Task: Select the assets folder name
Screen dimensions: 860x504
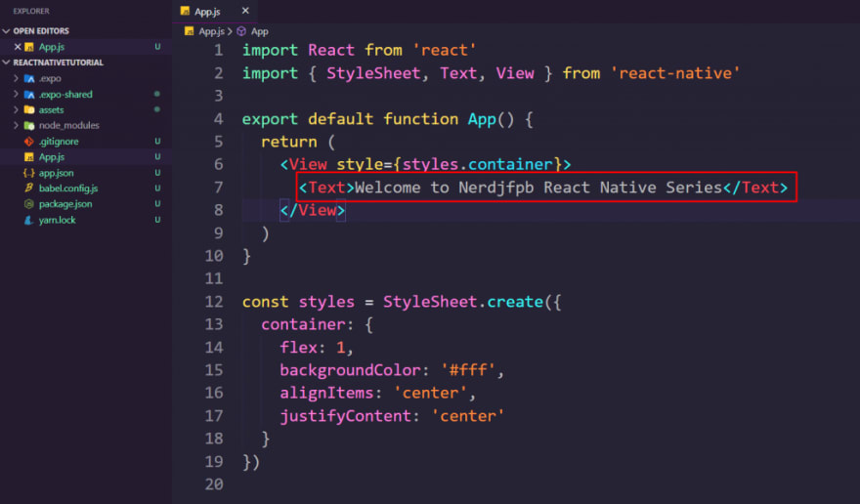Action: (x=51, y=109)
